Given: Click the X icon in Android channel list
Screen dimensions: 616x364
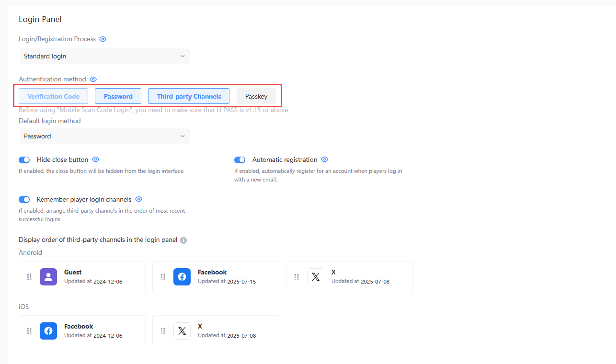Looking at the screenshot, I should (x=316, y=277).
